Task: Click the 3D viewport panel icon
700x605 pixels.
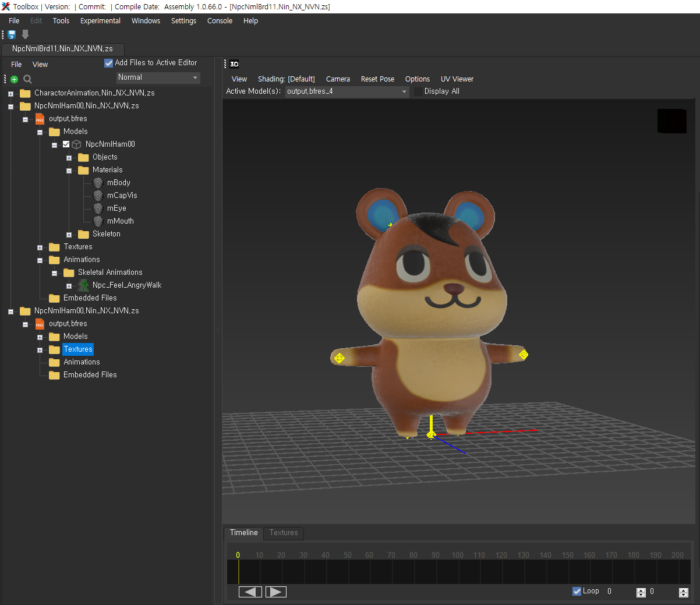Action: tap(234, 64)
